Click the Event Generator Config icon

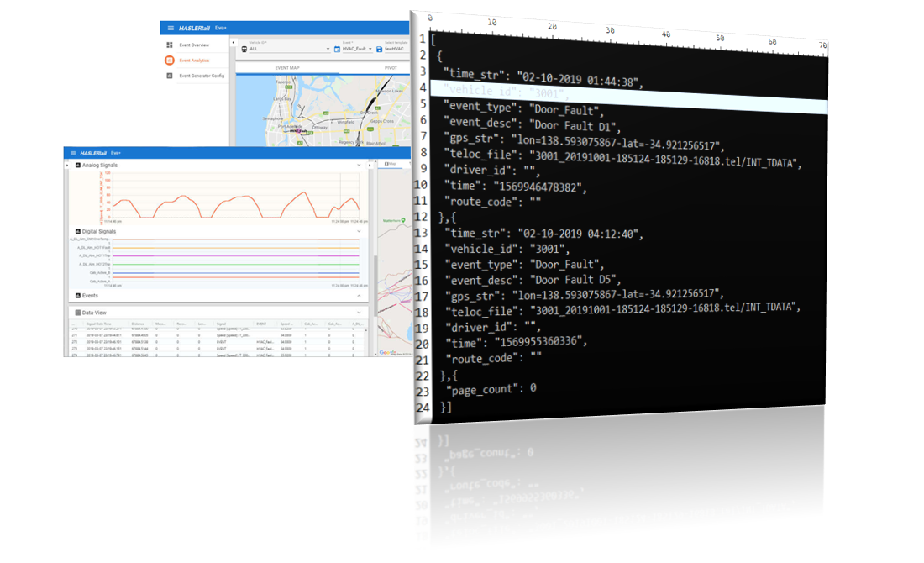(x=170, y=76)
